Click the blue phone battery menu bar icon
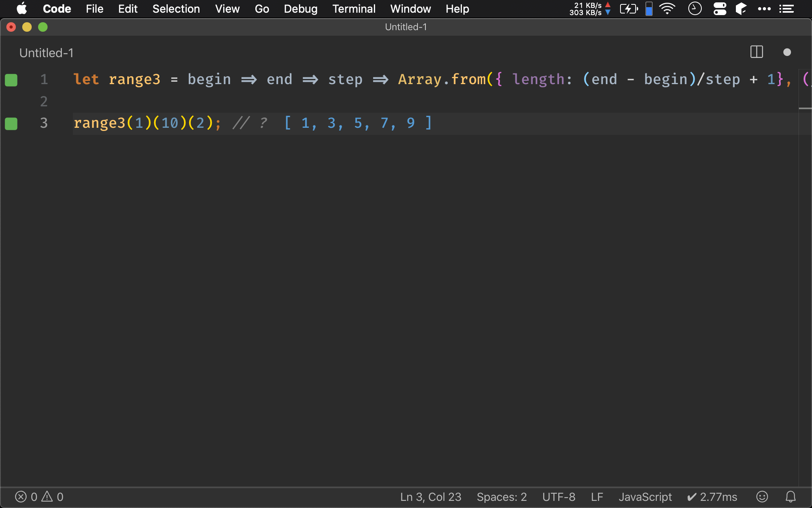The height and width of the screenshot is (508, 812). tap(649, 9)
